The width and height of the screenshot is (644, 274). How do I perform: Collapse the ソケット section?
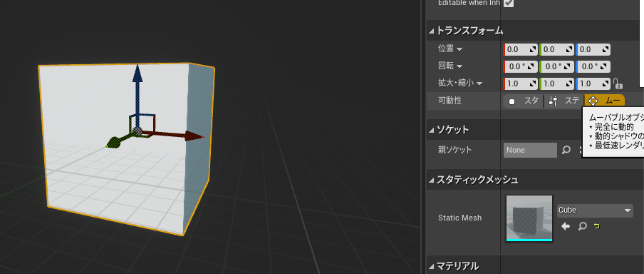point(431,131)
